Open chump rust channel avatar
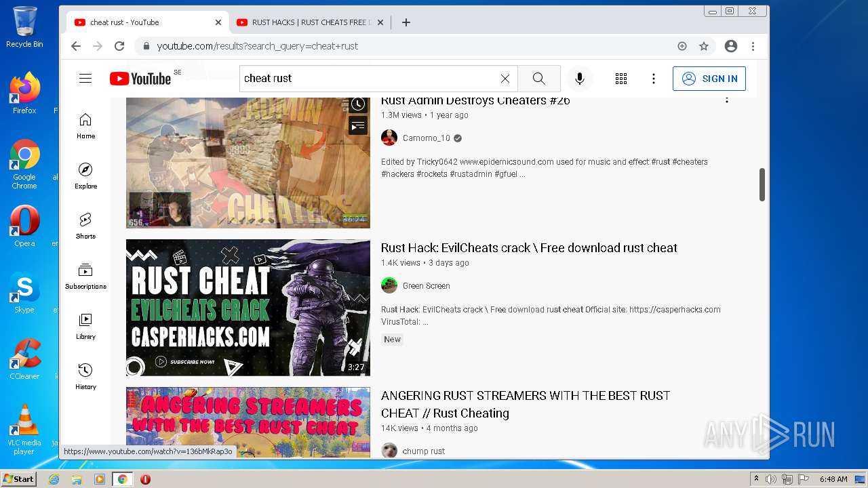Screen dimensions: 868x488 point(389,450)
